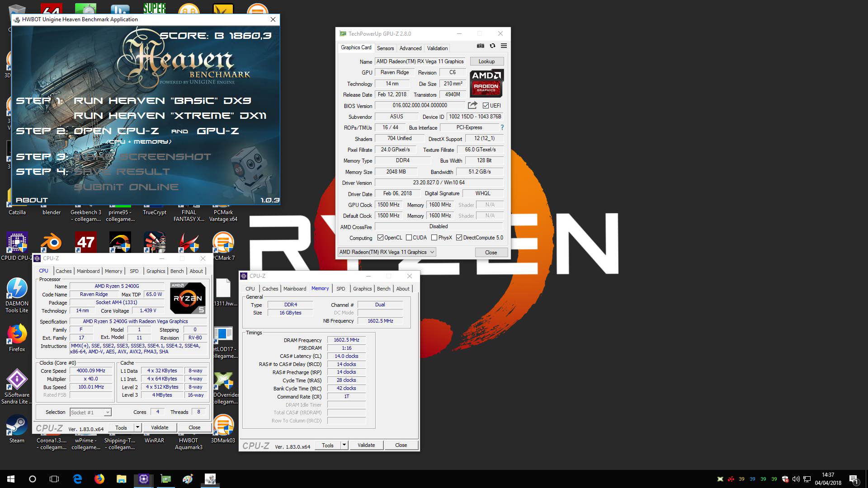
Task: Click Driver Version field in GPU-Z
Action: coord(439,183)
